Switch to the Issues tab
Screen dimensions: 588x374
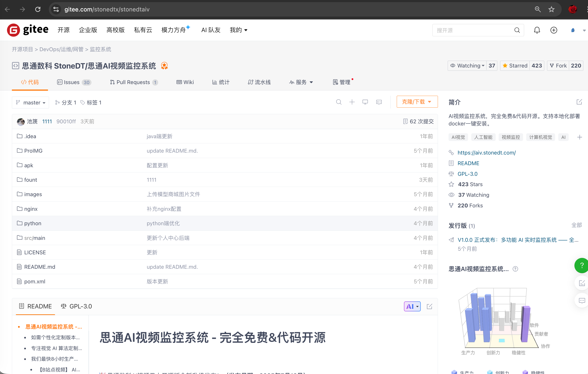[x=71, y=82]
